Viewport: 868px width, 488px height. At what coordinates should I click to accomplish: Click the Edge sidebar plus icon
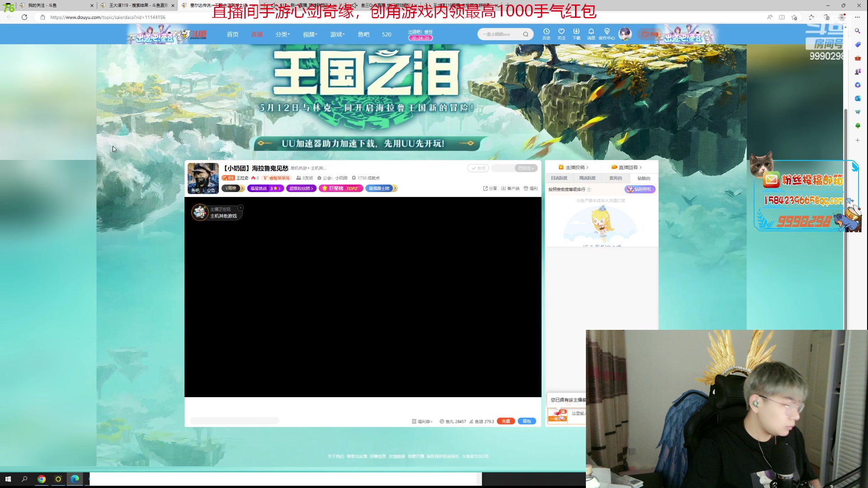coord(857,141)
